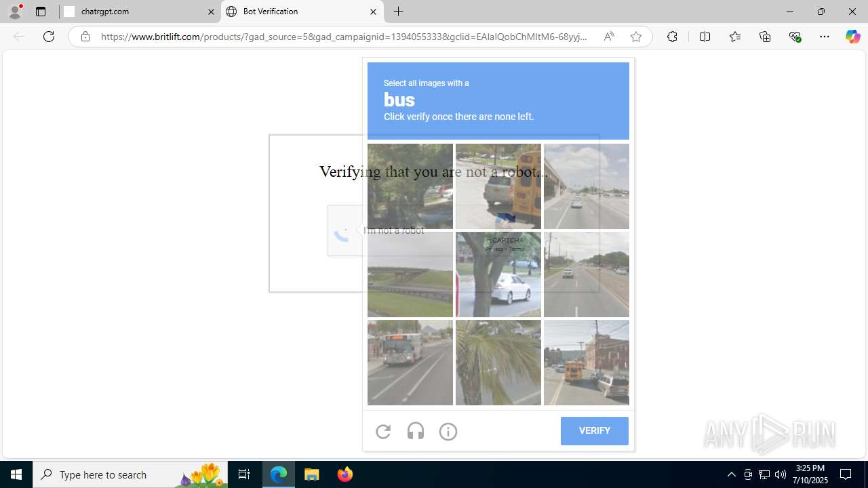
Task: Select the tile with yellow school bus rear
Action: pos(498,186)
